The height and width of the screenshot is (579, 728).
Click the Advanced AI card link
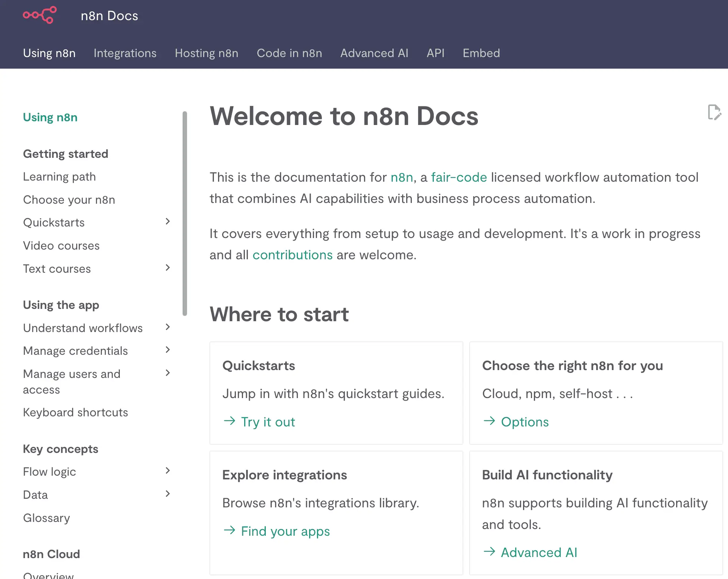click(539, 553)
